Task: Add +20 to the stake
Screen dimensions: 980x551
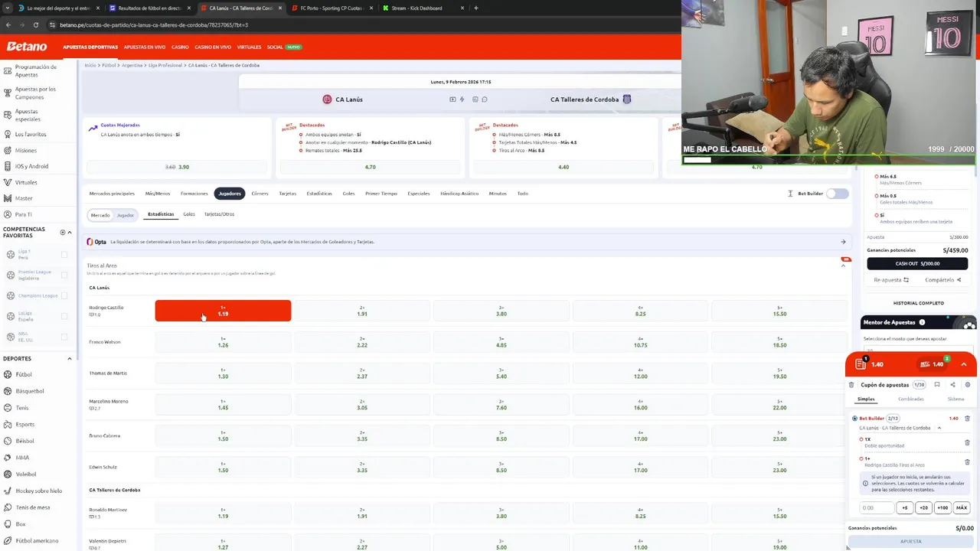Action: tap(923, 507)
